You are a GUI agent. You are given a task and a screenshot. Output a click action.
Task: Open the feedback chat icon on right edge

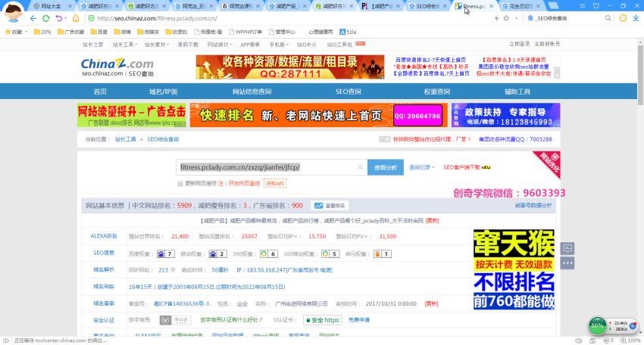tap(567, 248)
